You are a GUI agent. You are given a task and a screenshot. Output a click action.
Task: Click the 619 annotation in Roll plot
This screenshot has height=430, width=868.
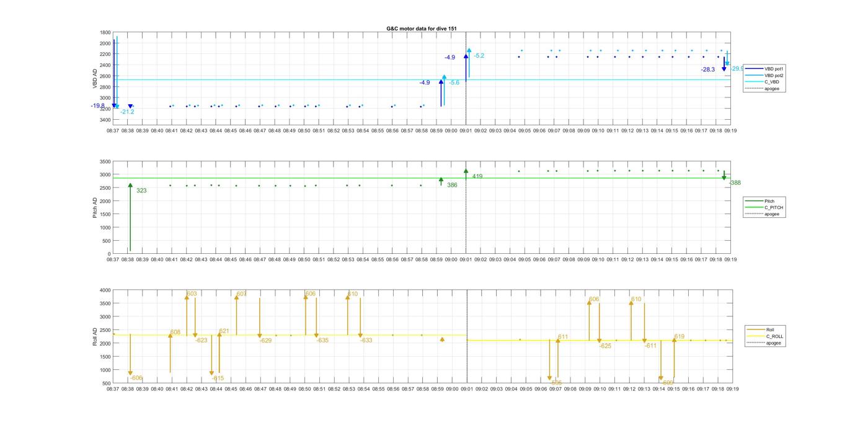(680, 336)
